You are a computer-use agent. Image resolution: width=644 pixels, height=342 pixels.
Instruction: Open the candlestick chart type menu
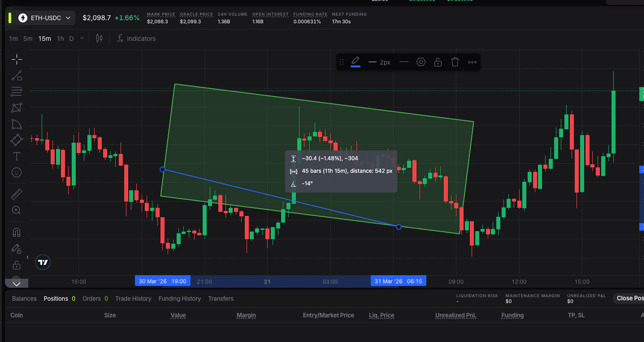[99, 38]
